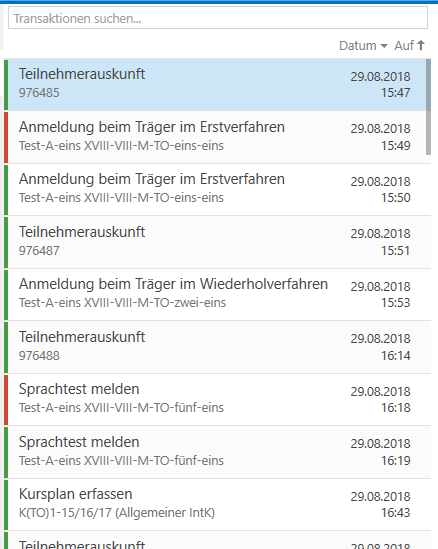Image resolution: width=438 pixels, height=549 pixels.
Task: Click the dropdown arrow beside Datum
Action: coord(384,46)
